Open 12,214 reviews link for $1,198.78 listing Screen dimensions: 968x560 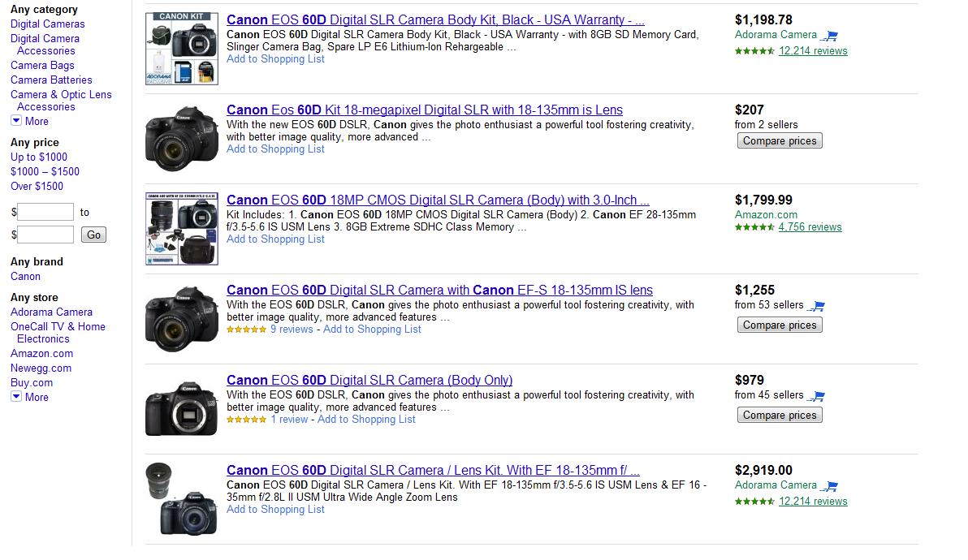point(813,51)
